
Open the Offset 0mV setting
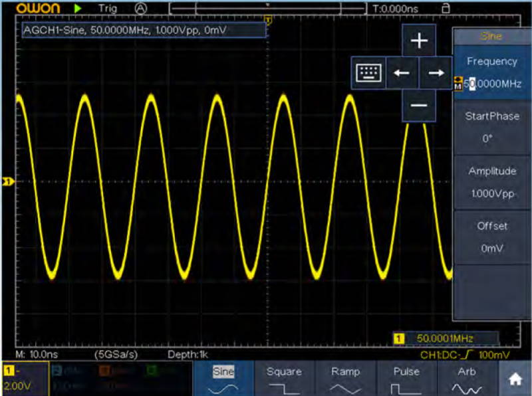pyautogui.click(x=491, y=237)
